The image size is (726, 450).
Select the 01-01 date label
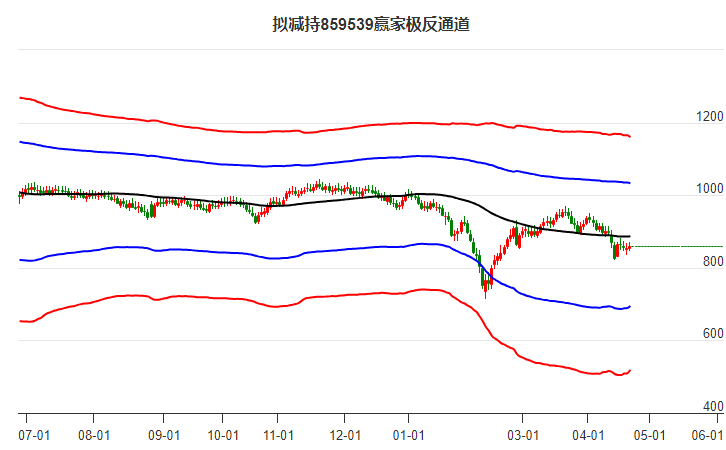[x=408, y=435]
